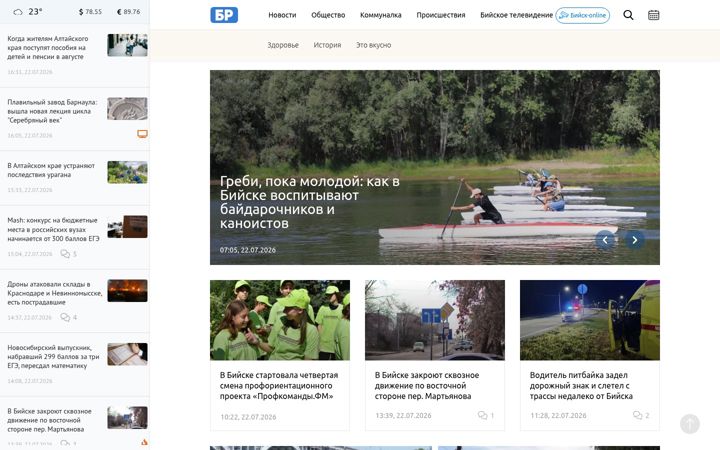Screen dimensions: 720x450
Task: Click the Бийск-online button
Action: pyautogui.click(x=583, y=15)
